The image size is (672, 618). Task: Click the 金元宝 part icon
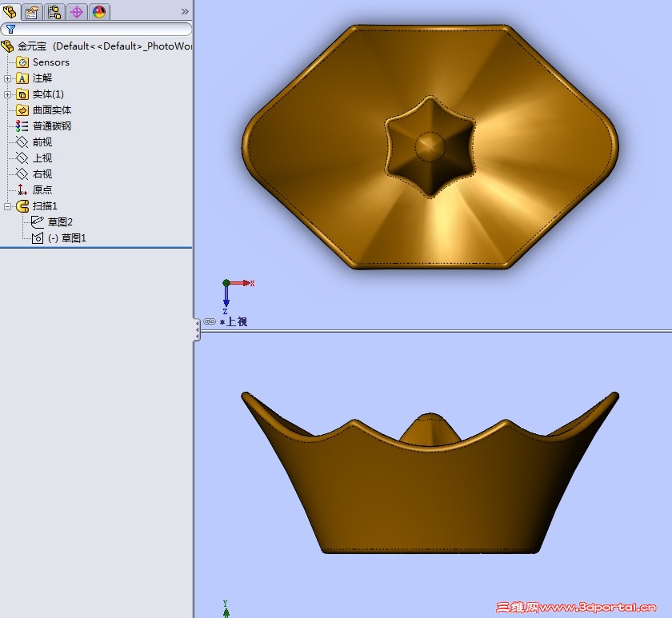click(8, 46)
